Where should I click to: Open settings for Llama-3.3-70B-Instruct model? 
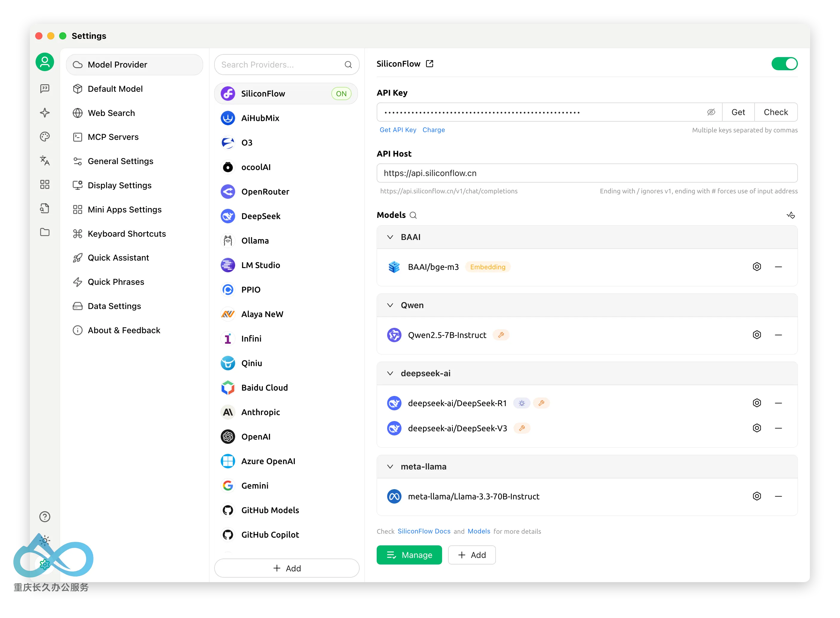click(757, 496)
